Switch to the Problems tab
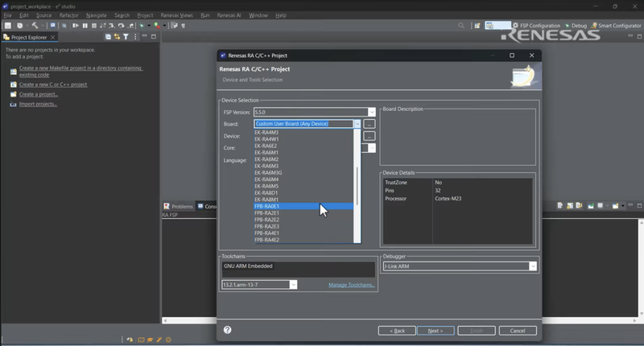Viewport: 644px width, 346px height. click(178, 207)
